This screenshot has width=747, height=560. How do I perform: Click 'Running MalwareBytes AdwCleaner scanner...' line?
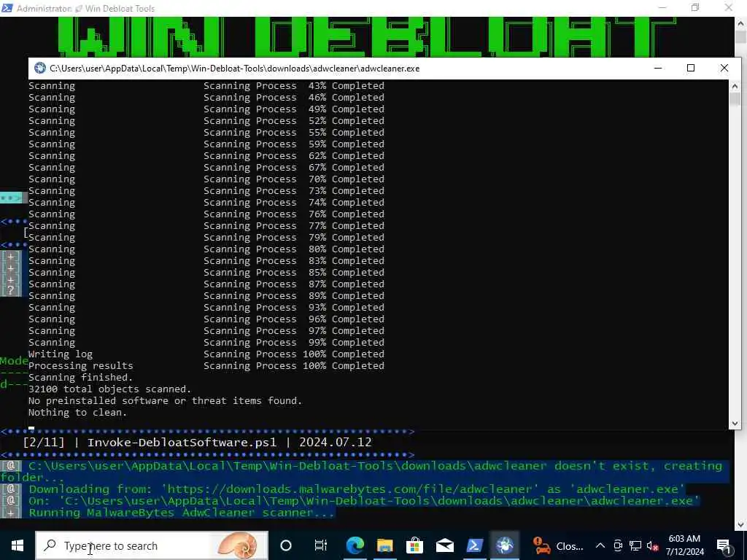coord(182,513)
